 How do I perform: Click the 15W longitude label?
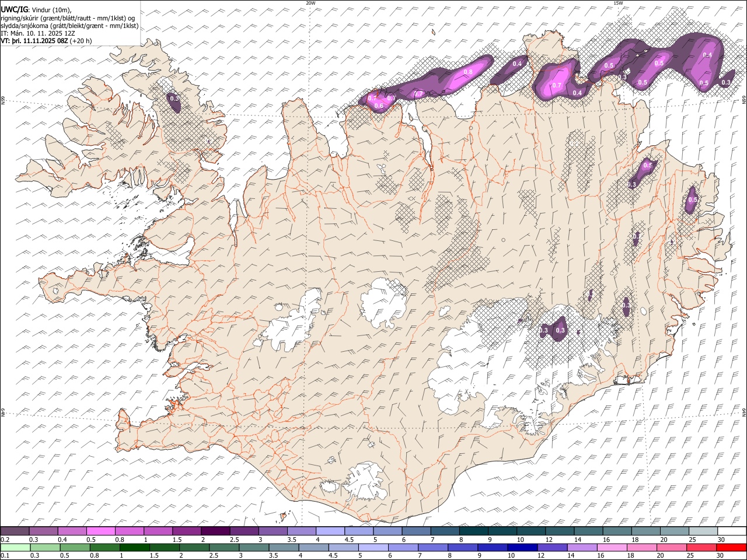(618, 3)
